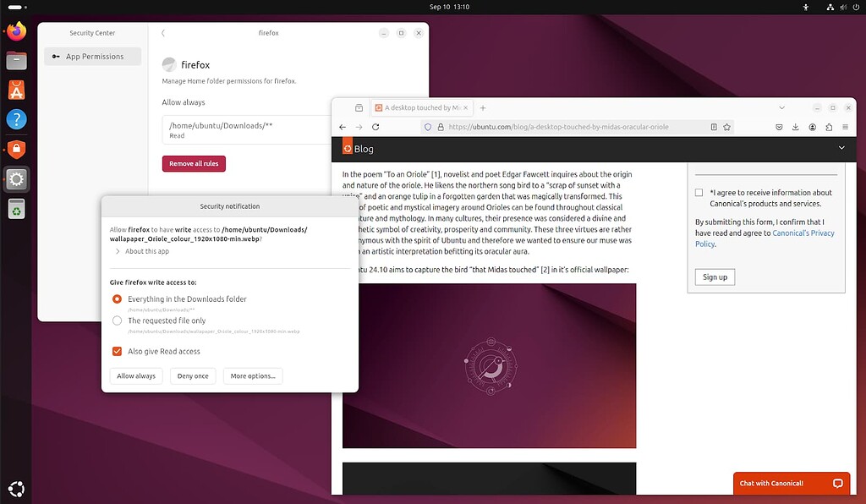
Task: Open the Firefox extensions icon
Action: 829,127
